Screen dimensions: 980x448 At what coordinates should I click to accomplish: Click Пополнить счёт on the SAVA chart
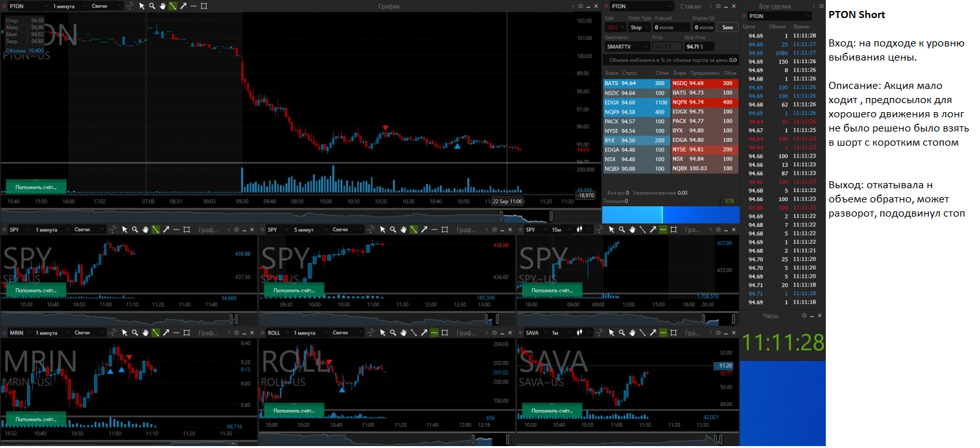(x=552, y=410)
